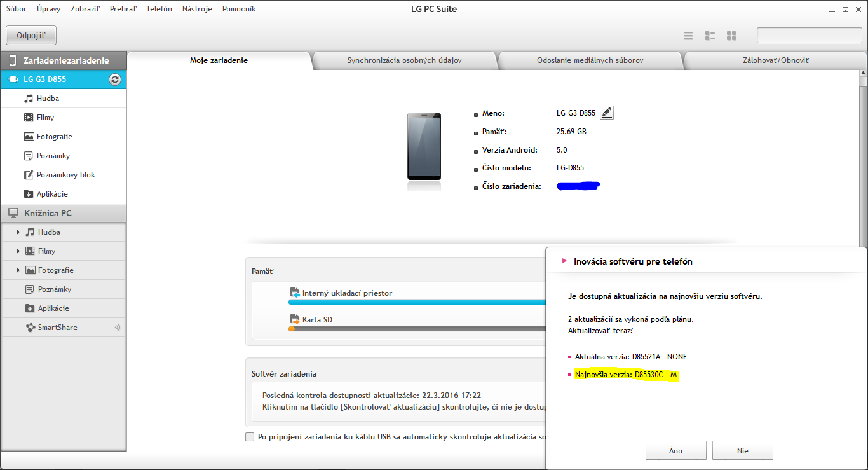Click the pencil edit icon next to device name
This screenshot has width=868, height=470.
tap(607, 113)
